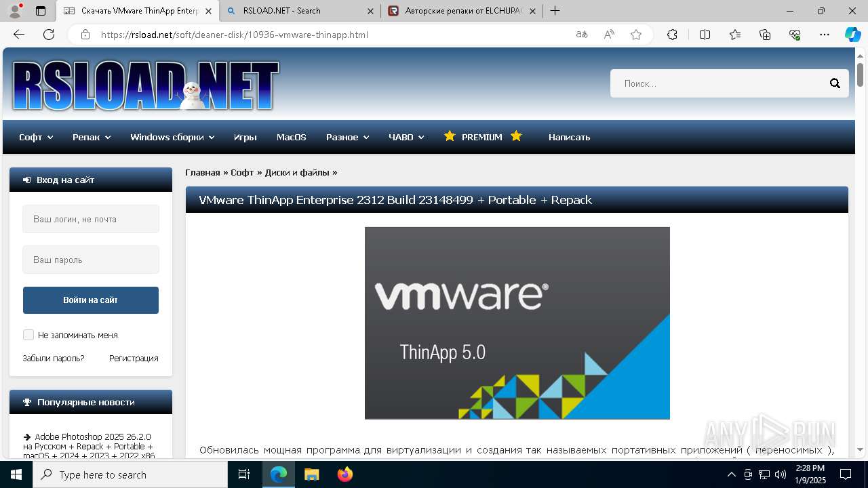Click the Windows taskbar search box
Image resolution: width=868 pixels, height=488 pixels.
[130, 474]
